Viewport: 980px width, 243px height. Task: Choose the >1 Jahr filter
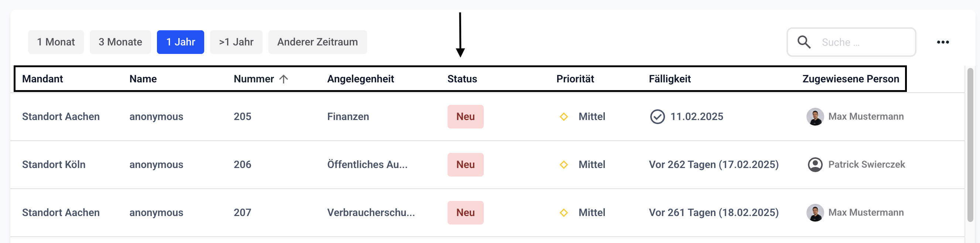236,42
